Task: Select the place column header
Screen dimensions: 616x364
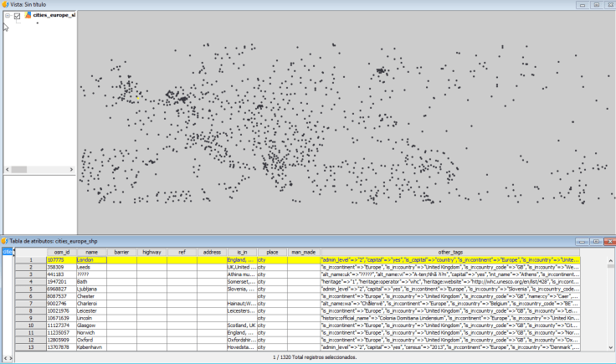Action: [272, 251]
